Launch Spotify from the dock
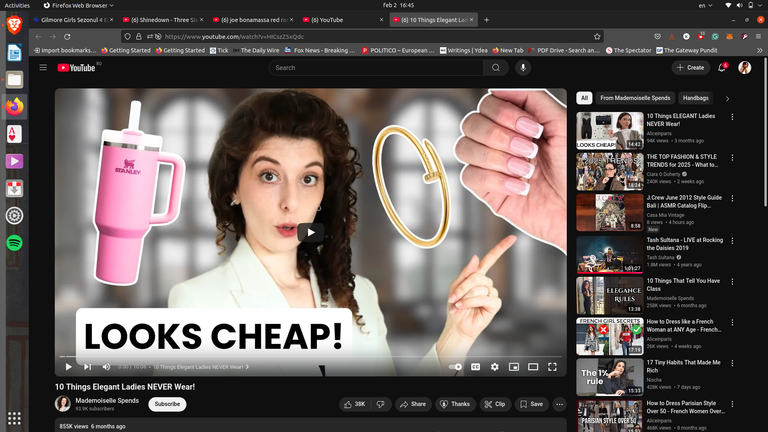Image resolution: width=768 pixels, height=432 pixels. (14, 243)
